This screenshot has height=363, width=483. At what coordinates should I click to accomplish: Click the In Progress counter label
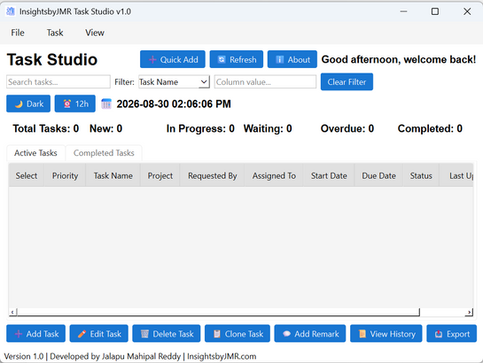click(x=200, y=129)
